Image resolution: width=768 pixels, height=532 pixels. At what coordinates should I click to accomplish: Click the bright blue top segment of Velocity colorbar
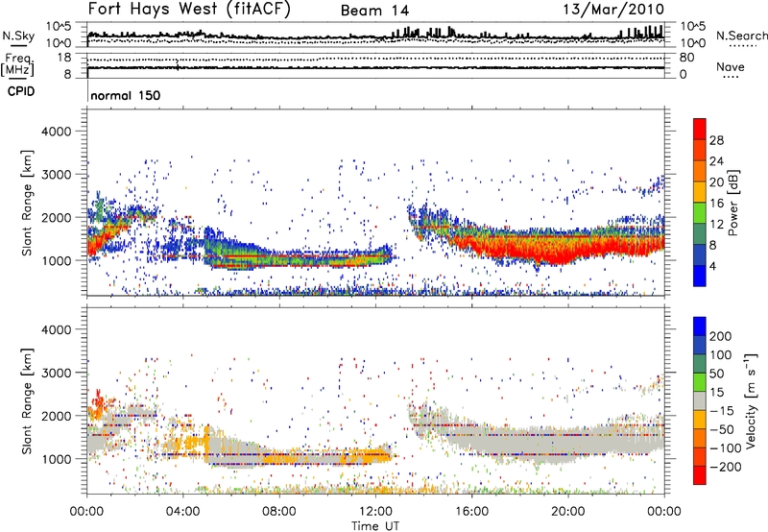[700, 326]
